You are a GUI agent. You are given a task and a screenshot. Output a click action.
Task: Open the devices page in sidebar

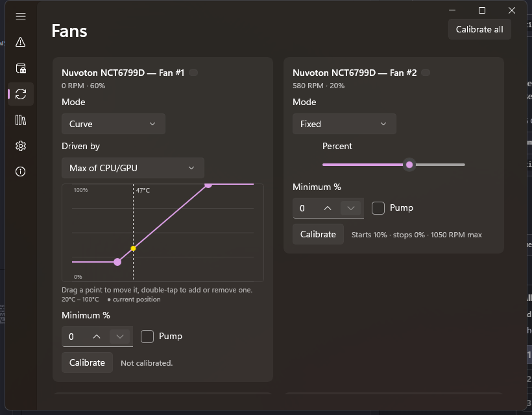click(21, 68)
